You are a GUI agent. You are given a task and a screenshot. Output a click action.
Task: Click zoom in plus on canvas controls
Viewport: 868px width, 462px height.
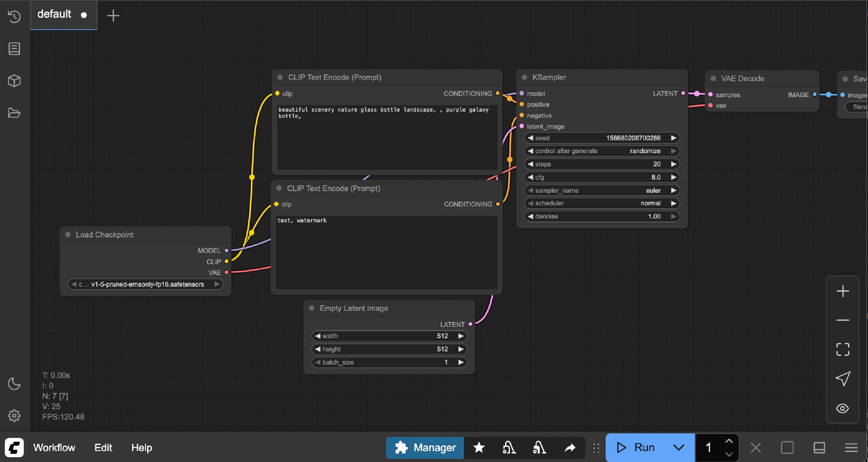pos(842,291)
